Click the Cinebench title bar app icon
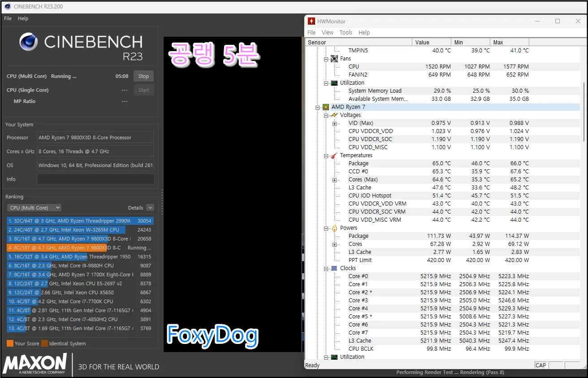This screenshot has height=378, width=588. pyautogui.click(x=8, y=7)
